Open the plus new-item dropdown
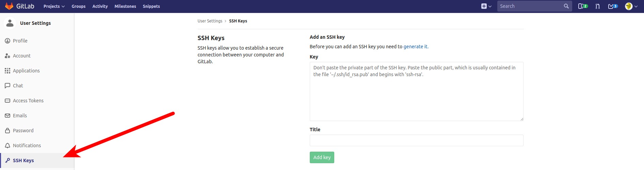The height and width of the screenshot is (170, 644). (x=486, y=6)
